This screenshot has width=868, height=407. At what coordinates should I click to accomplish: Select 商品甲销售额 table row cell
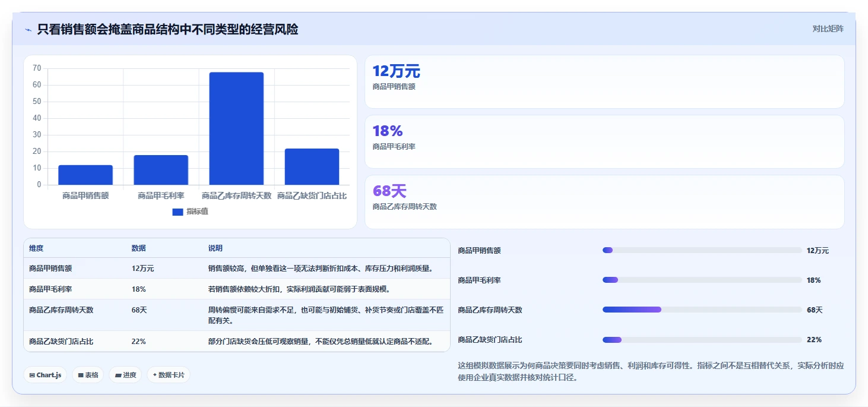point(50,269)
